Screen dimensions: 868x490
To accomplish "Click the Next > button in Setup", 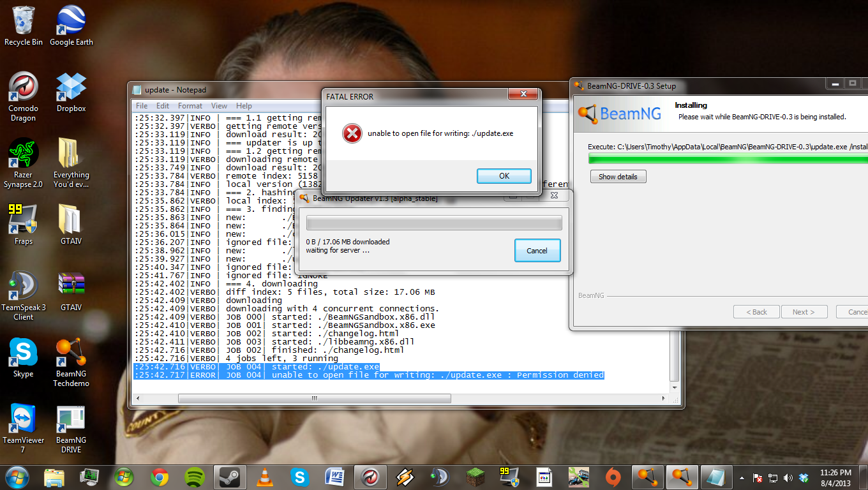I will click(804, 312).
